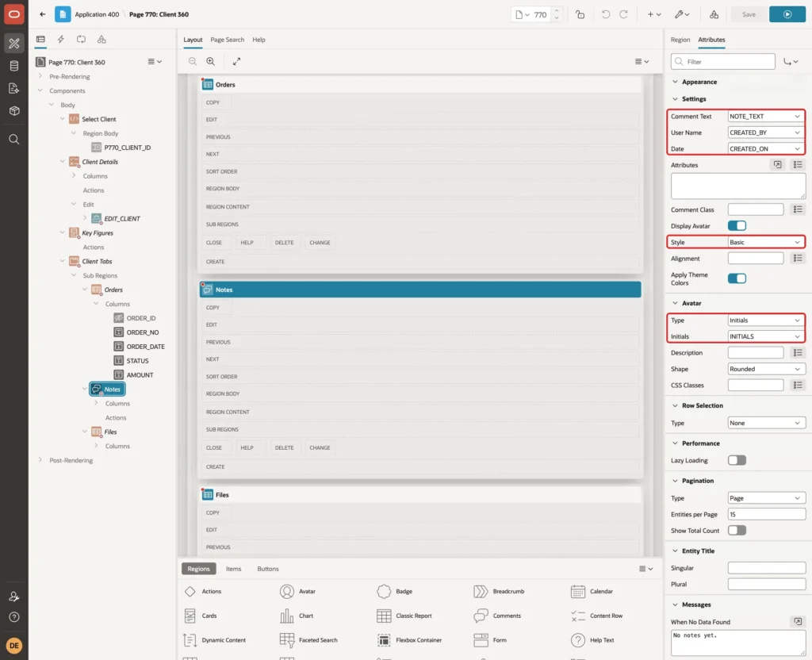Switch to Page Shared Components icon
The image size is (812, 660).
click(x=101, y=40)
